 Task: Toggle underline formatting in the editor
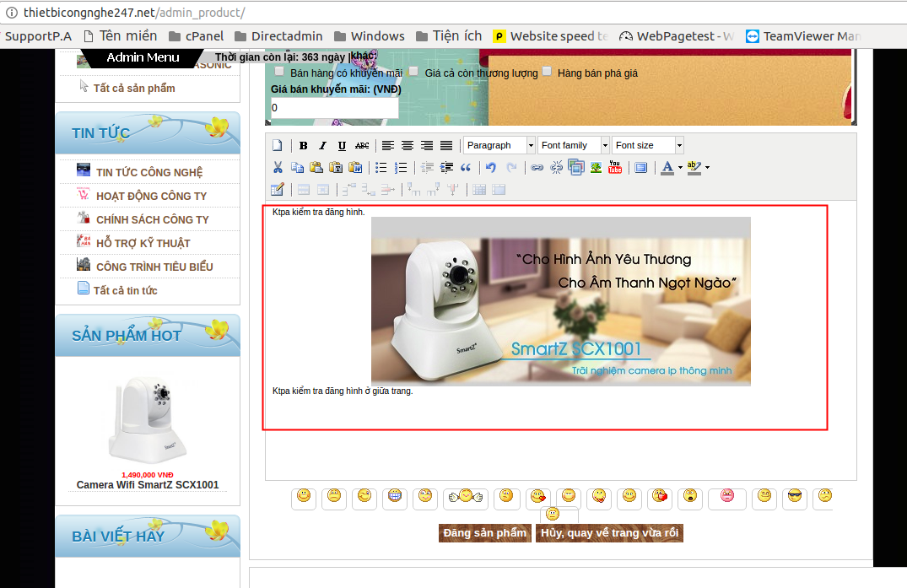pos(342,146)
